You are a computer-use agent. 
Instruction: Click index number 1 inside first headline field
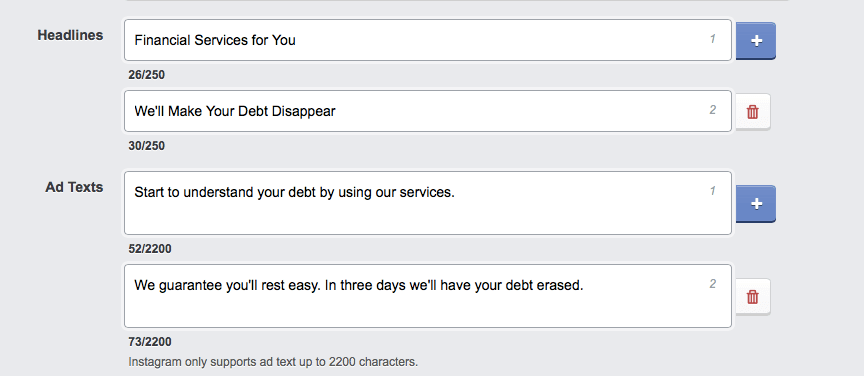point(712,39)
